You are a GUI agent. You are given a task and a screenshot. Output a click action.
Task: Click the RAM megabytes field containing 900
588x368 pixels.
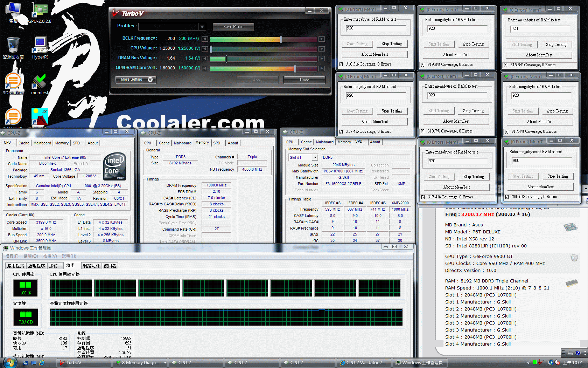coord(541,161)
